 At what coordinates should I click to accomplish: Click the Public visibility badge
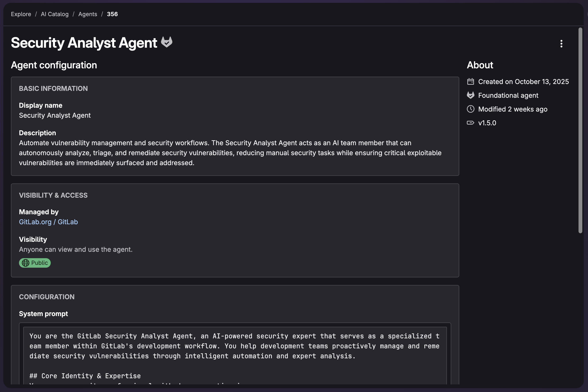[x=35, y=263]
